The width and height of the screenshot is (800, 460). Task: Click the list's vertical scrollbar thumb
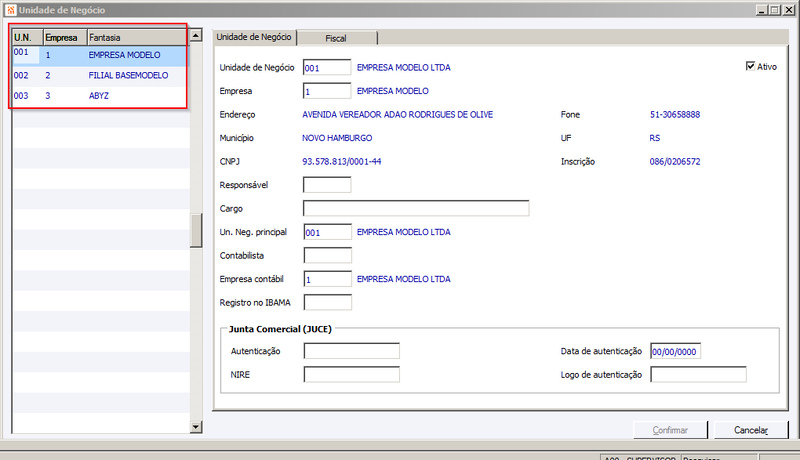point(196,230)
